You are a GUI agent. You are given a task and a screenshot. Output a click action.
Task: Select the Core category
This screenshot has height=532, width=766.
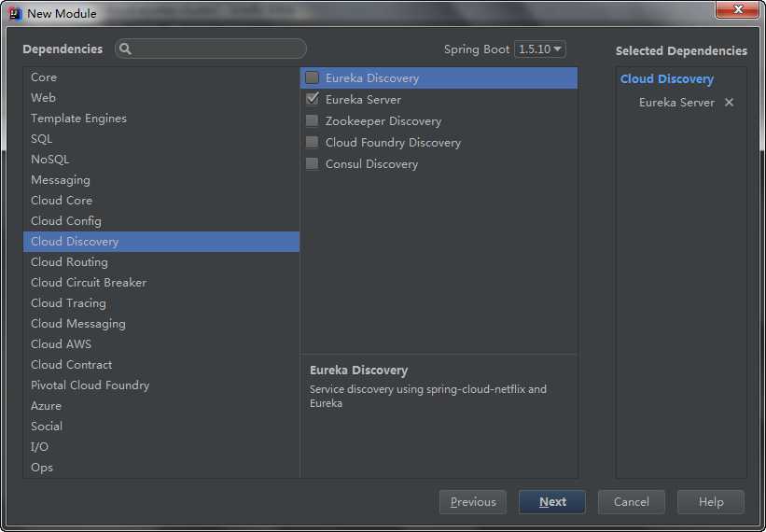pos(161,77)
